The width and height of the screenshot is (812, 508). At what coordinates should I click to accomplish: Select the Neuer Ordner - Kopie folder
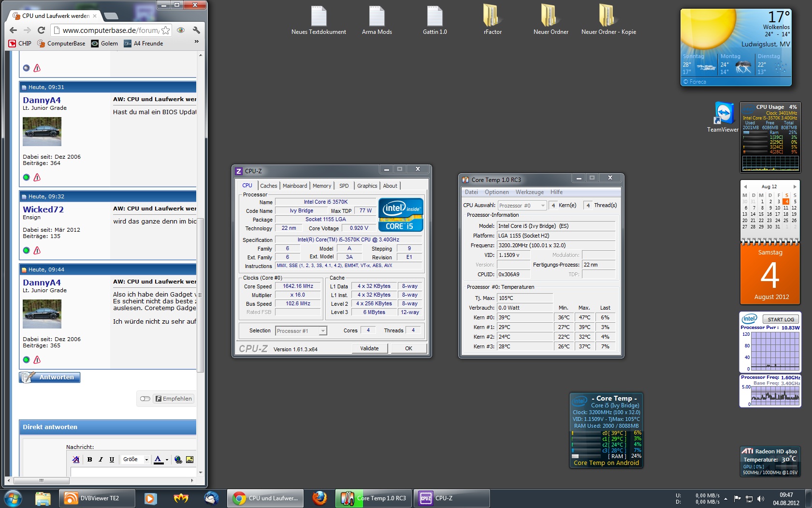609,20
